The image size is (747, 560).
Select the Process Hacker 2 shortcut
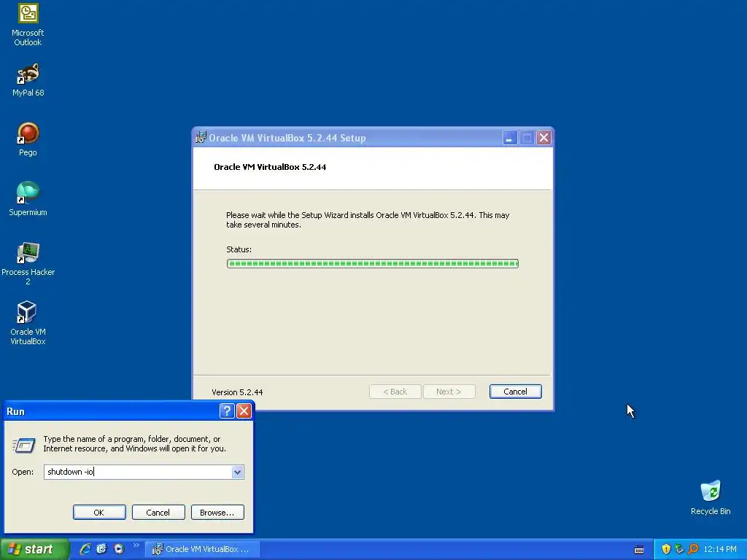coord(28,263)
